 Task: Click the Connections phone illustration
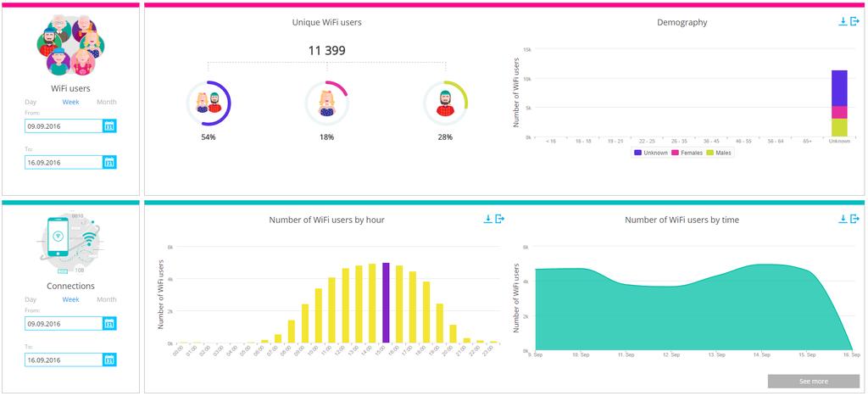[70, 243]
